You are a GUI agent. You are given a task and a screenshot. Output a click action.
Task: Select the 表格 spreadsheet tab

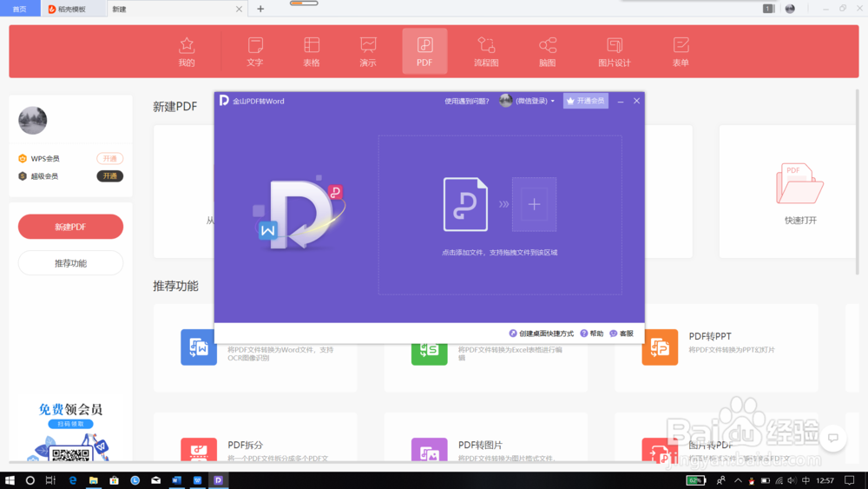click(312, 51)
